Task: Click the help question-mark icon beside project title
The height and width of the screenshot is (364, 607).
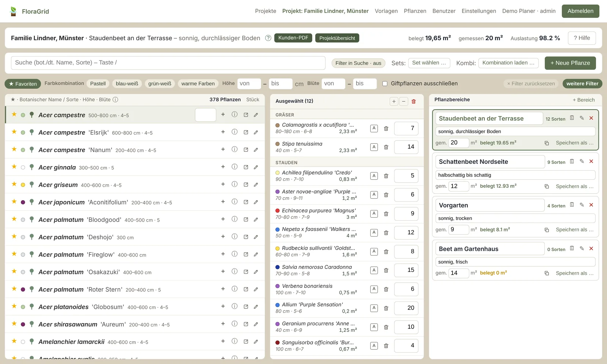Action: tap(268, 38)
